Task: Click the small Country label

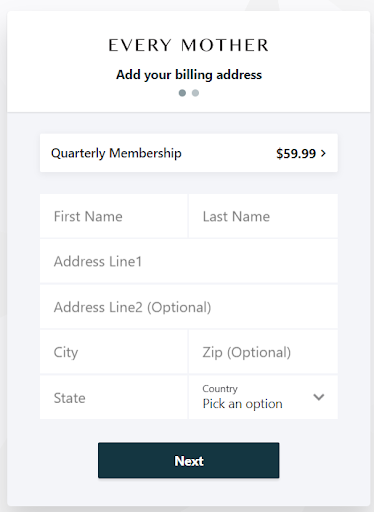Action: coord(220,389)
